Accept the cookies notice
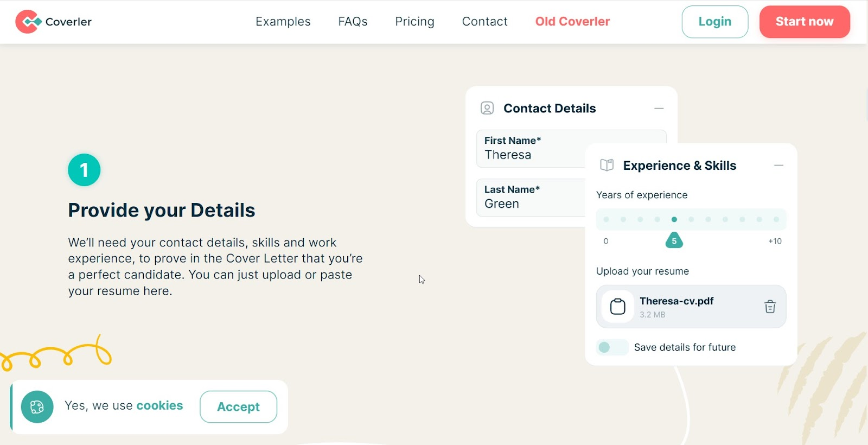The image size is (868, 445). [x=238, y=406]
